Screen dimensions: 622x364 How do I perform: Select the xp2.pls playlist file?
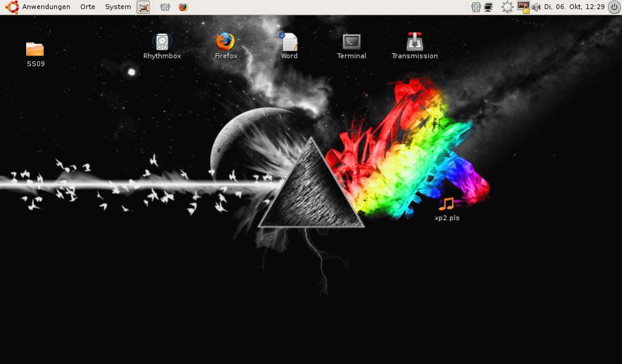tap(447, 204)
